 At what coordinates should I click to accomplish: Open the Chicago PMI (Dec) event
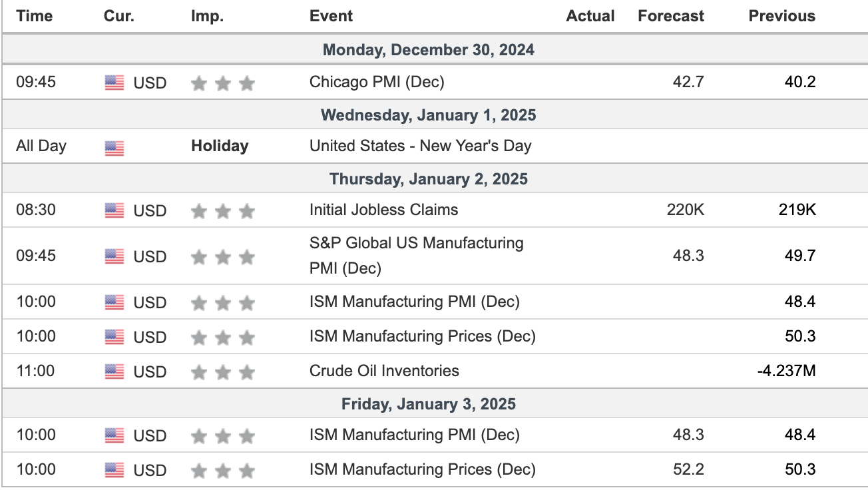377,83
